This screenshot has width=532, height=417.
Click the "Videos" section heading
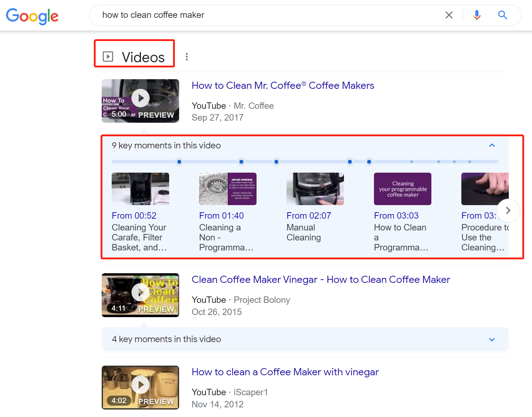(143, 57)
